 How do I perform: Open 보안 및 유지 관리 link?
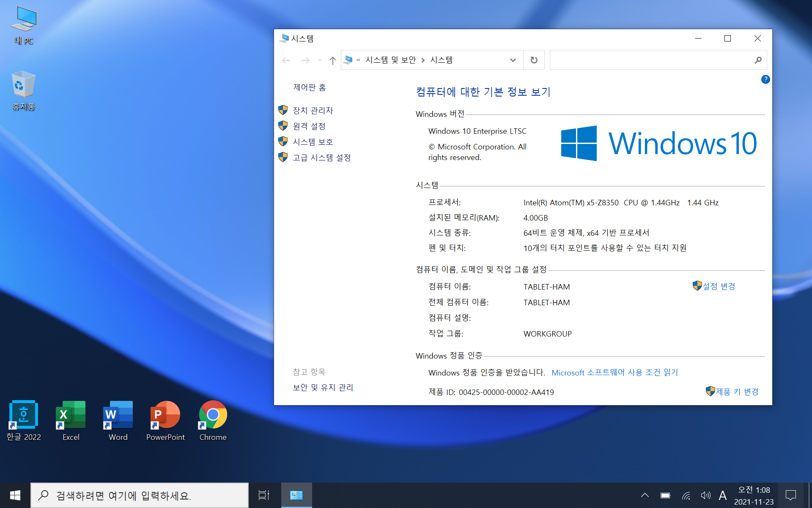[x=323, y=387]
